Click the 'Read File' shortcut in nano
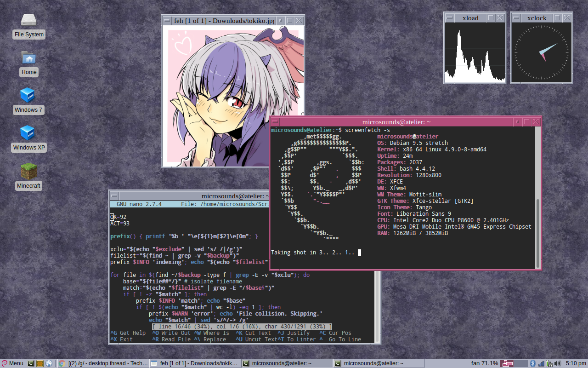Viewport: 588px width, 368px height. point(171,339)
